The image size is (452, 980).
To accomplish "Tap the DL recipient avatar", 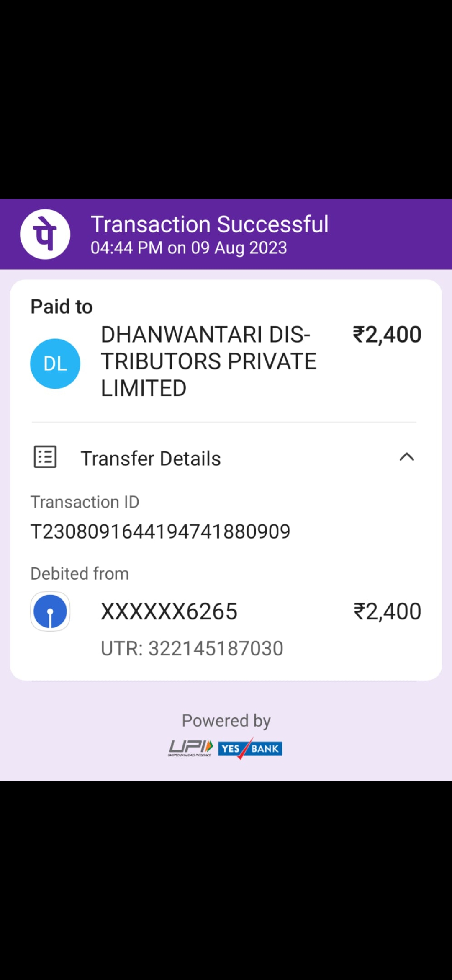I will [x=55, y=364].
